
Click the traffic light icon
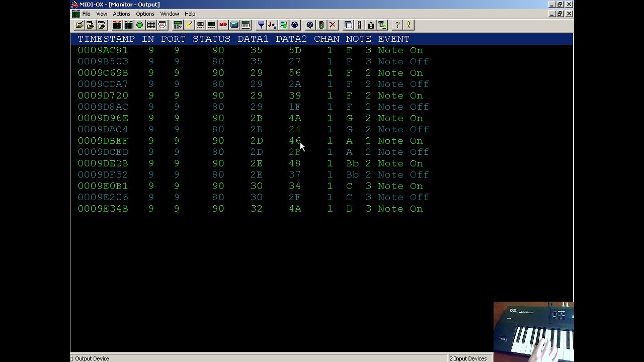pos(321,25)
